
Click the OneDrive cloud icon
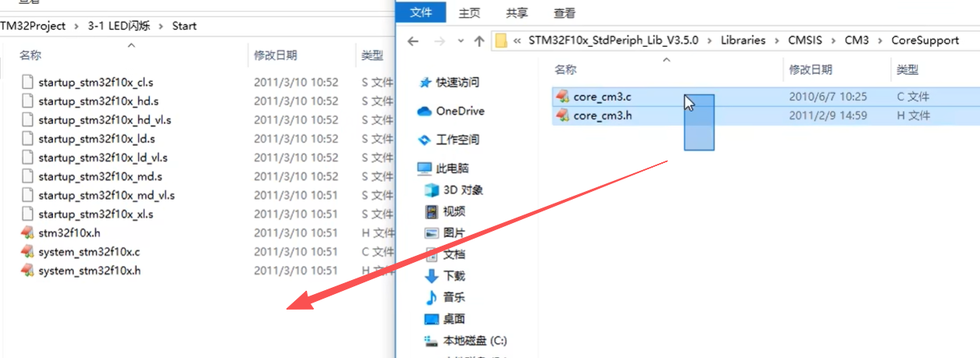[x=425, y=111]
